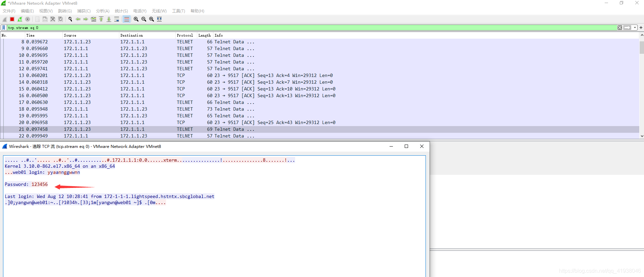Click the display filter bookmark icon
The height and width of the screenshot is (277, 644).
point(4,28)
